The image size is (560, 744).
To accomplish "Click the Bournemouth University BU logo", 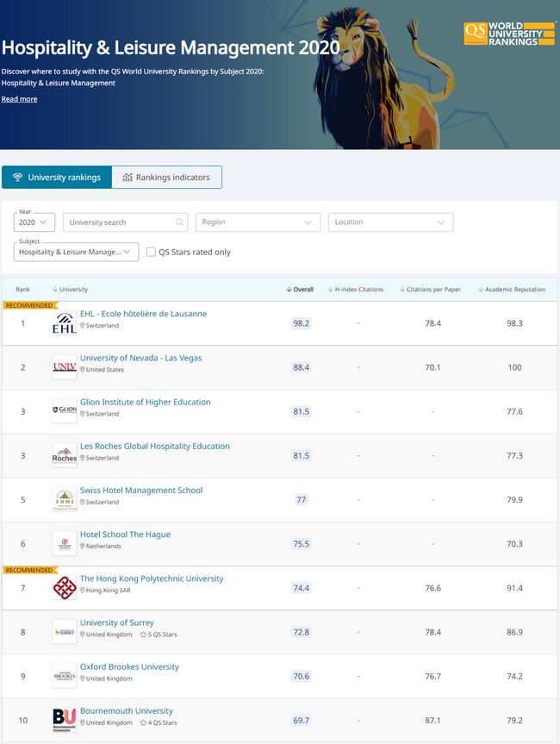I will pos(65,720).
